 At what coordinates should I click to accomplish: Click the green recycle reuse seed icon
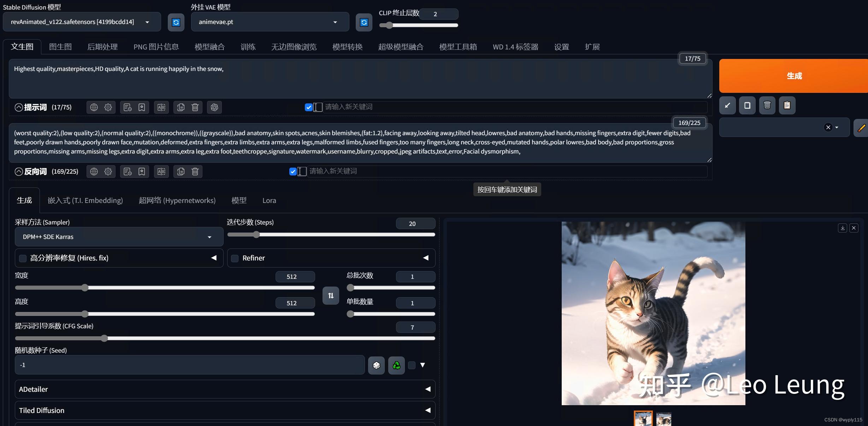click(396, 365)
